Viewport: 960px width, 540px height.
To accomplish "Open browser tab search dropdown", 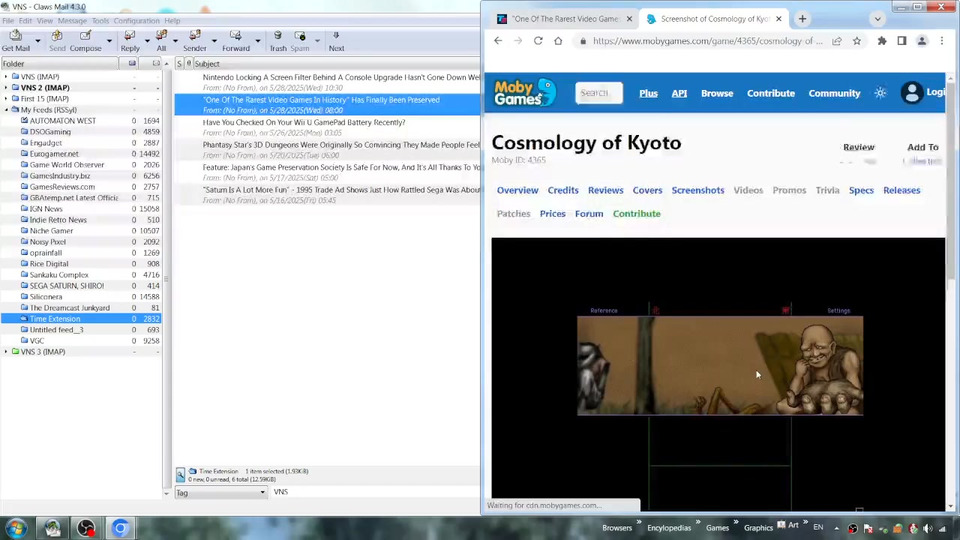I will tap(877, 19).
